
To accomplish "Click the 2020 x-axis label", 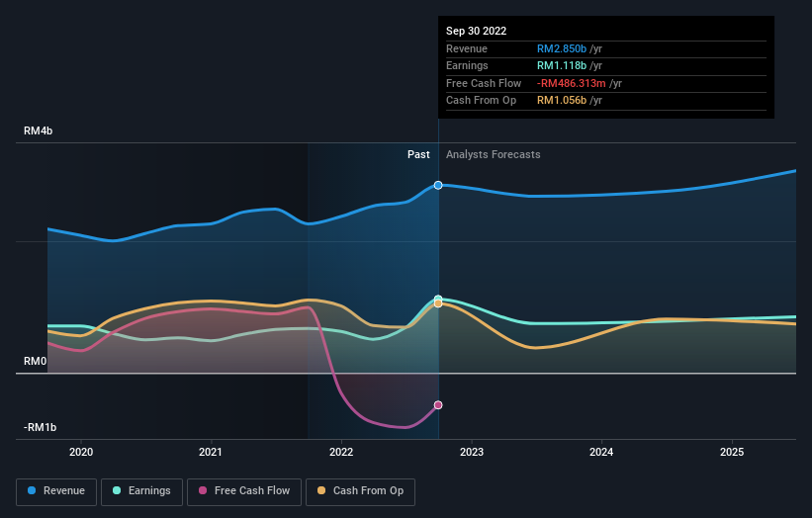I will pyautogui.click(x=81, y=453).
